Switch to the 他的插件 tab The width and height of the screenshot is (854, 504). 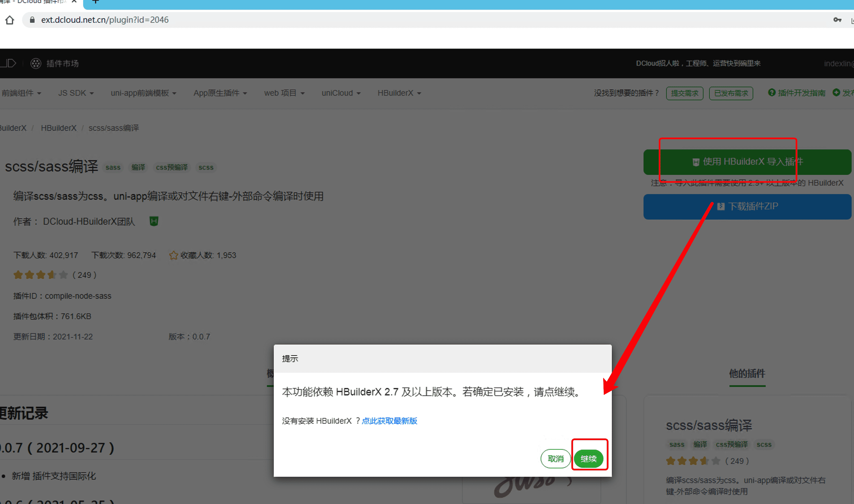pyautogui.click(x=747, y=374)
